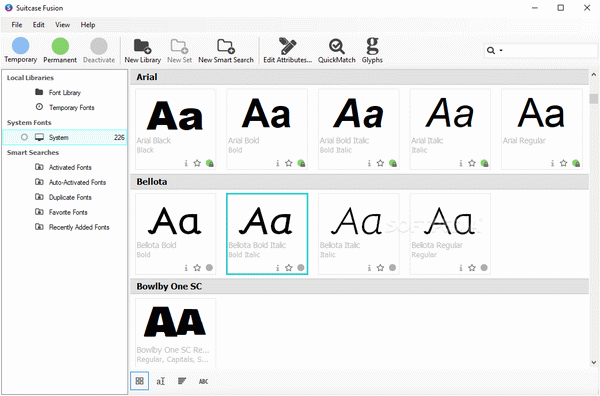
Task: Show info for Bellota Bold Italic
Action: 277,268
